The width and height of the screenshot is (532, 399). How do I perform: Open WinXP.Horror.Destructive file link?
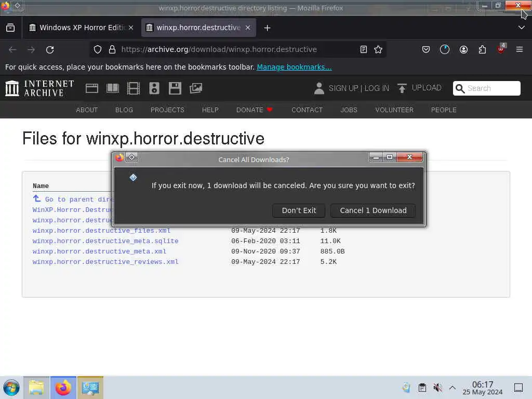point(72,210)
